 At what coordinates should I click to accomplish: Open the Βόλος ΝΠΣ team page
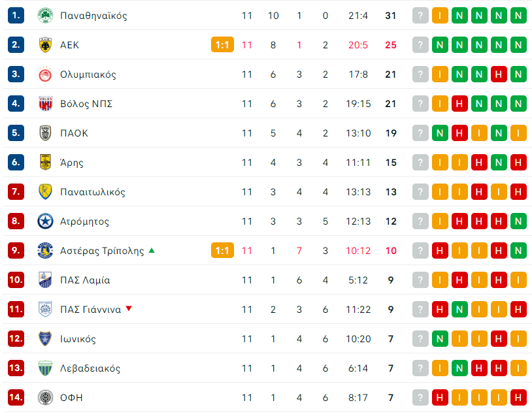86,104
